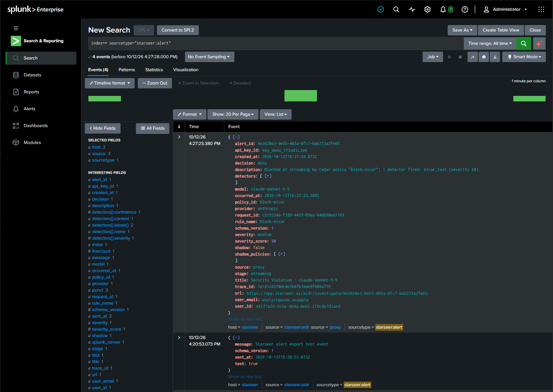Print the search results
Screen dimensions: 553x392
point(484,57)
